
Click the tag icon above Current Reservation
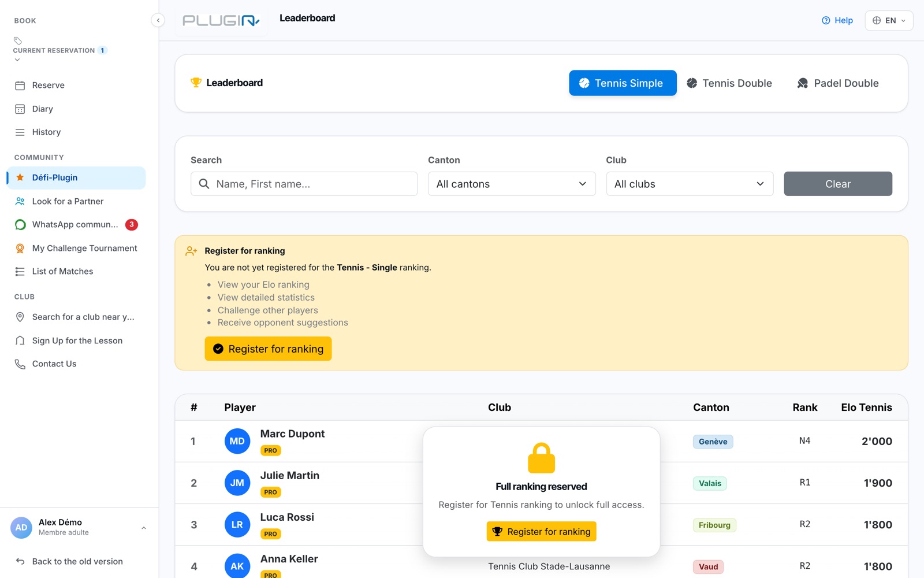click(x=18, y=41)
